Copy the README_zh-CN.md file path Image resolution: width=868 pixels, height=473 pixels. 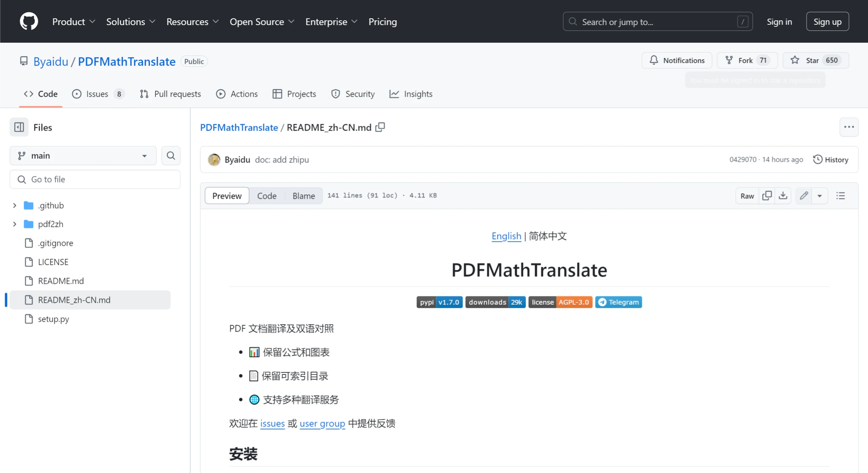[x=380, y=127]
